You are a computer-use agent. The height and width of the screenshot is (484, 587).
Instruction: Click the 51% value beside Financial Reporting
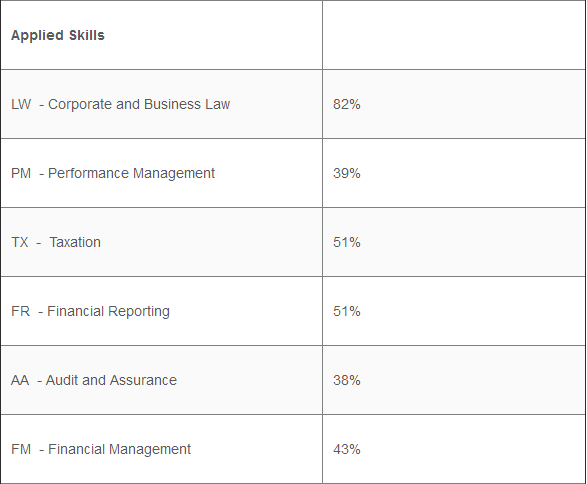(347, 311)
